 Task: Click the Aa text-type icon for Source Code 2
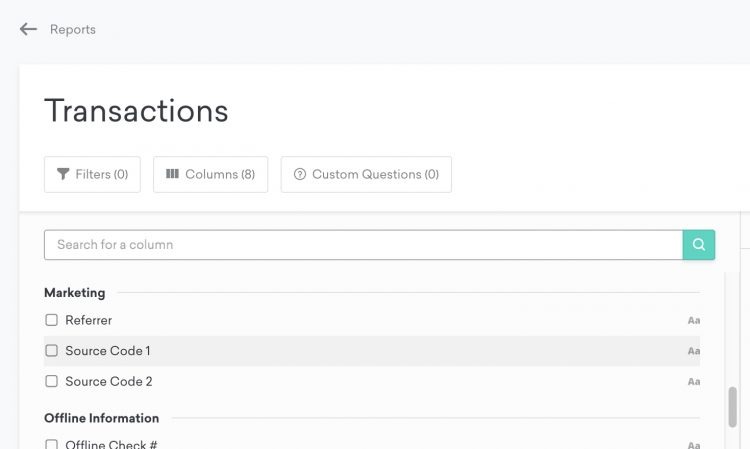(x=694, y=382)
